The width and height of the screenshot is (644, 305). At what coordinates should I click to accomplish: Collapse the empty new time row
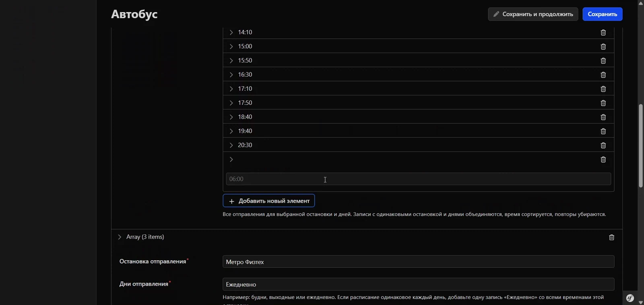(x=231, y=160)
